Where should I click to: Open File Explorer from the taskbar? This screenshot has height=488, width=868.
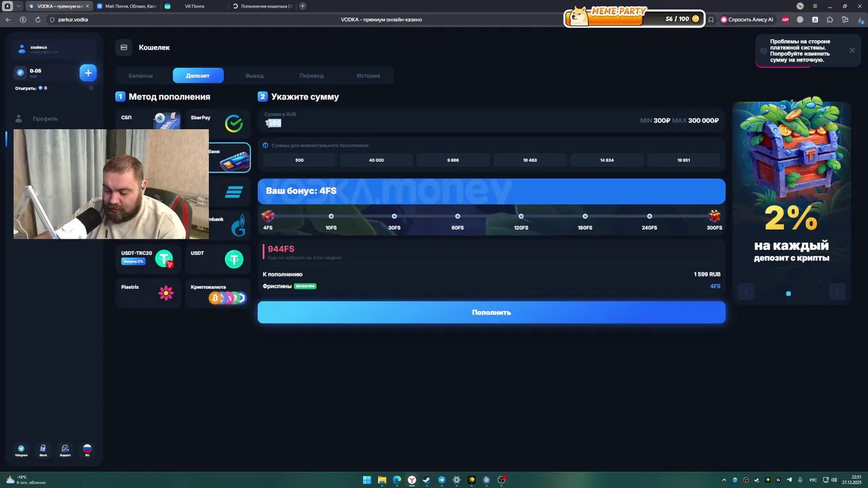382,480
